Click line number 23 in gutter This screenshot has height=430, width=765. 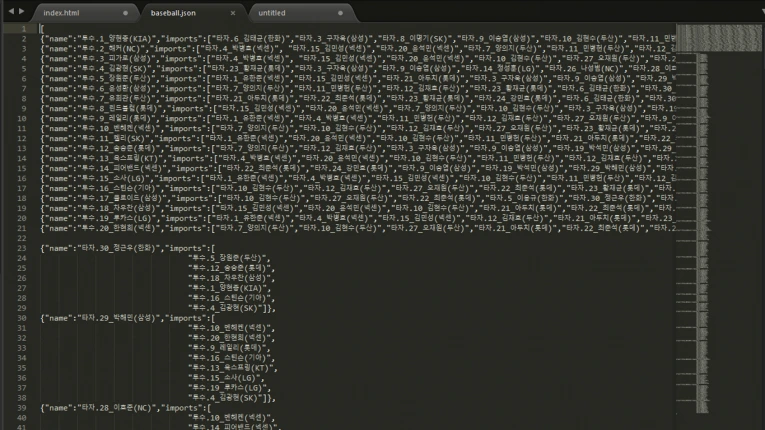coord(21,248)
